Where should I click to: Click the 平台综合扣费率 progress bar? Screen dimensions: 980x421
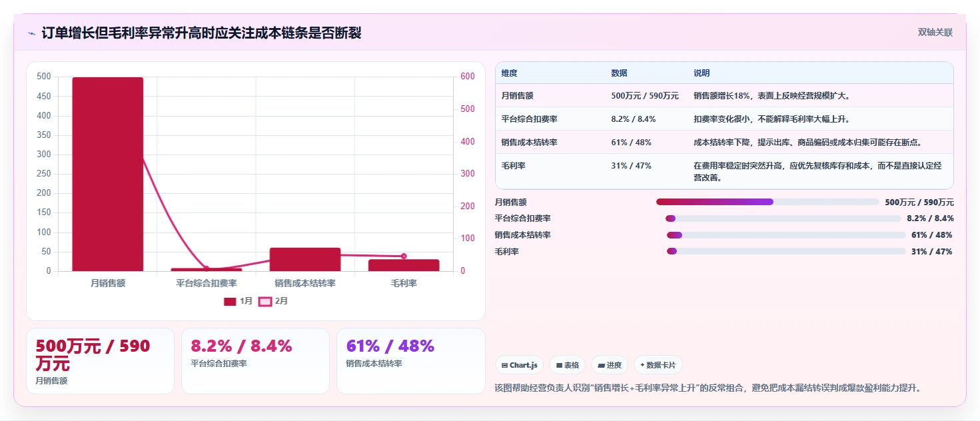tap(783, 218)
